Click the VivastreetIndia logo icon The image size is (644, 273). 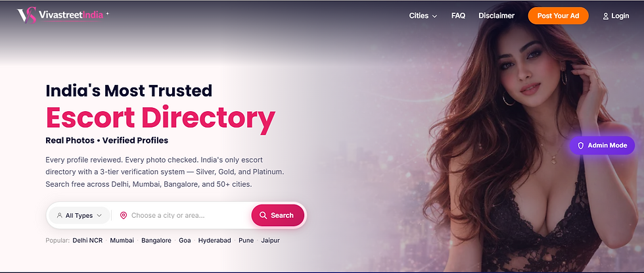[27, 16]
